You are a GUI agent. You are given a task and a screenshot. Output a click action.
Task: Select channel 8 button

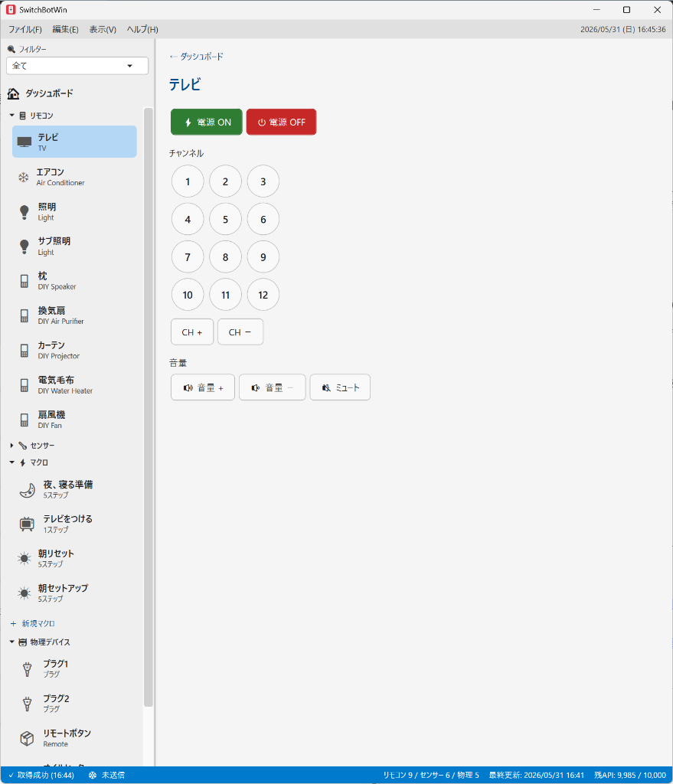[226, 257]
